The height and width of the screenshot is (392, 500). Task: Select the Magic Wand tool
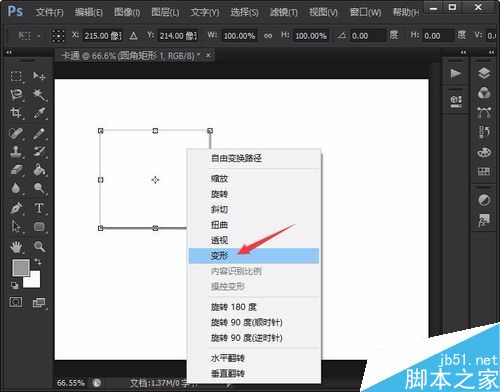click(39, 95)
